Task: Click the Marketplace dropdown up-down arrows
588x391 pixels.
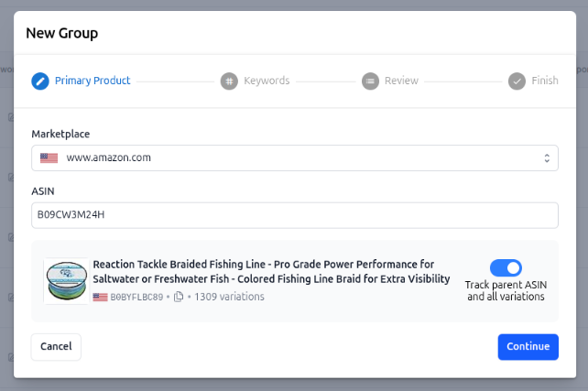Action: coord(547,157)
